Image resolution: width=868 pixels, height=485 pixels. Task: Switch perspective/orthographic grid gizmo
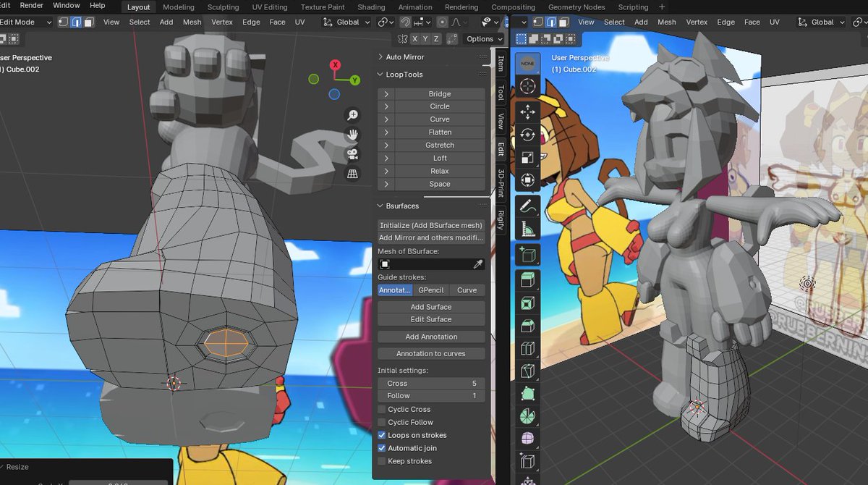pyautogui.click(x=352, y=174)
